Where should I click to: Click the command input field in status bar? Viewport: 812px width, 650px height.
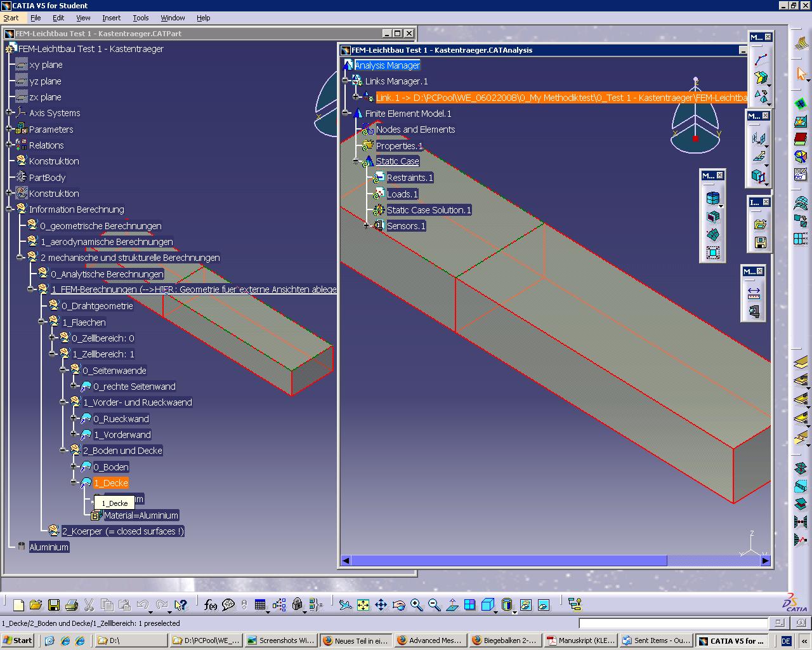click(674, 623)
